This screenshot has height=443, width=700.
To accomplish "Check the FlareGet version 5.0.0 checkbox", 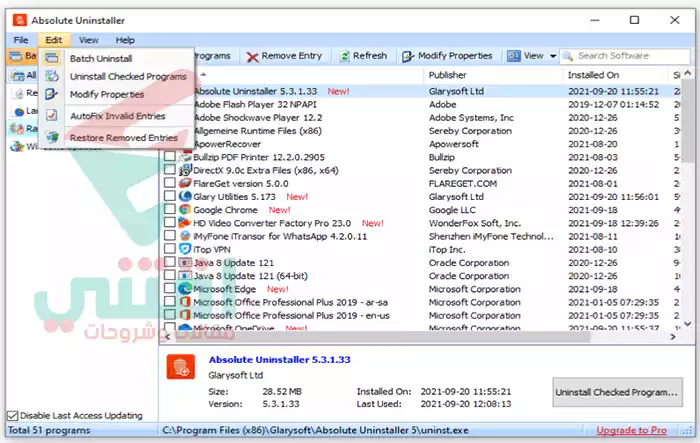I will click(170, 183).
